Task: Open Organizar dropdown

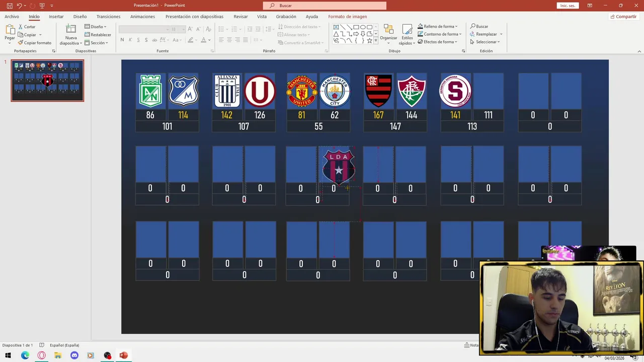Action: [x=388, y=34]
